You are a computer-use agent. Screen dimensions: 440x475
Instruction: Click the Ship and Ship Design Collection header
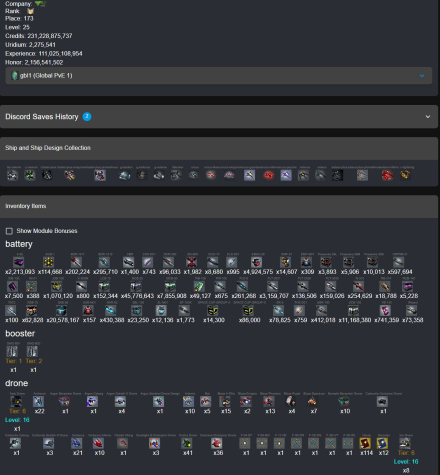tap(219, 148)
